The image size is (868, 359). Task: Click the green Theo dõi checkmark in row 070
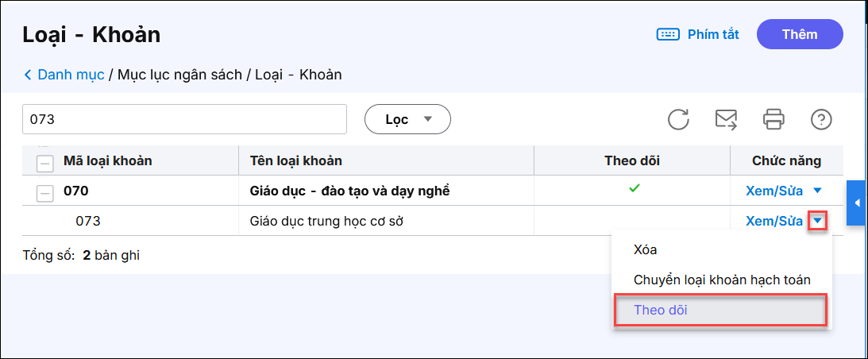coord(633,188)
